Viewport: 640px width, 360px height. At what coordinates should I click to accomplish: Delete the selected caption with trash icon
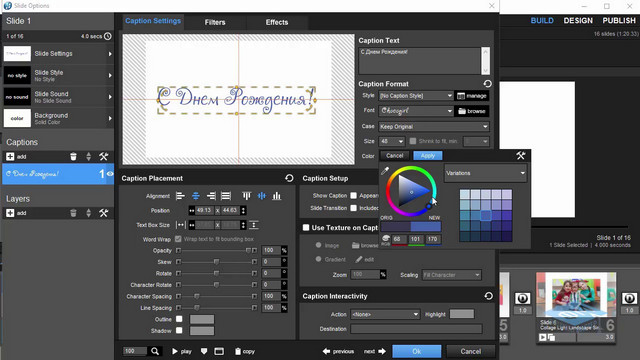click(x=73, y=156)
